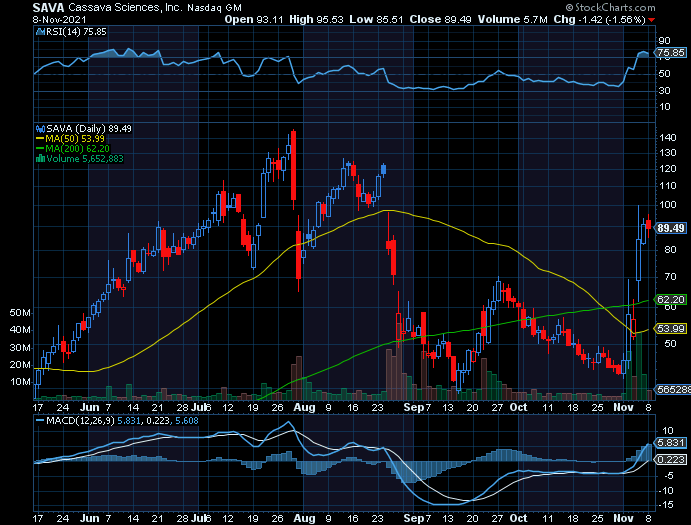Click the tall red candle at late July peak

[293, 165]
